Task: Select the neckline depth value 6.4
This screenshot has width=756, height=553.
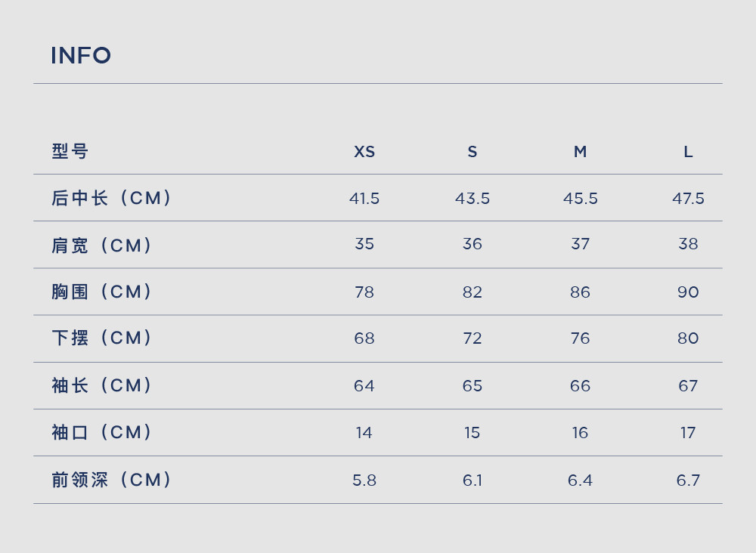Action: (581, 480)
